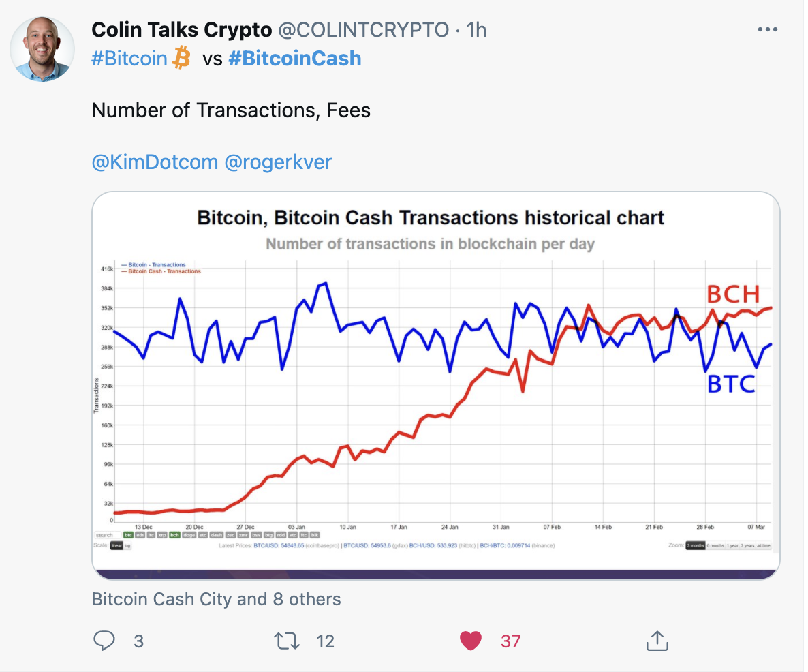This screenshot has width=808, height=672.
Task: Click the orange Bitcoin emoji symbol
Action: 181,58
